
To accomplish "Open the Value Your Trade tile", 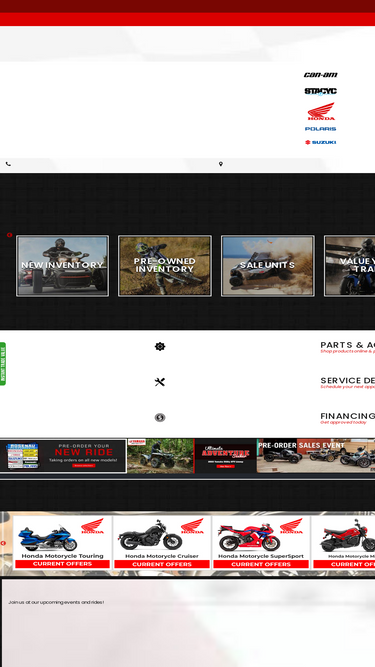I will [x=349, y=266].
